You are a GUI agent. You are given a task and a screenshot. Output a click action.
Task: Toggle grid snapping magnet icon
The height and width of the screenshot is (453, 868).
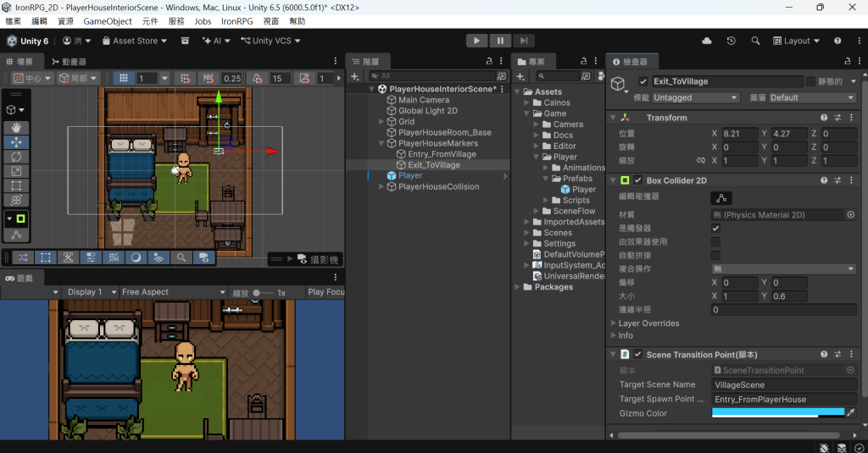click(x=185, y=78)
